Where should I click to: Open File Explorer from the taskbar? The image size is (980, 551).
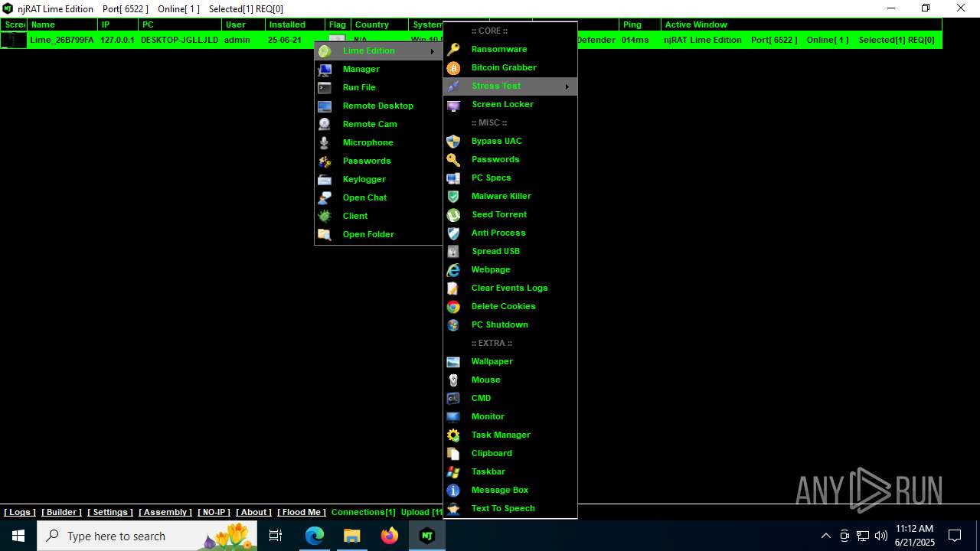[351, 536]
